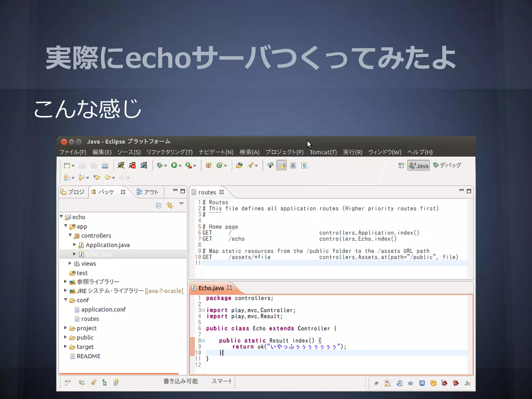Expand the target folder
The width and height of the screenshot is (532, 399).
(x=65, y=346)
